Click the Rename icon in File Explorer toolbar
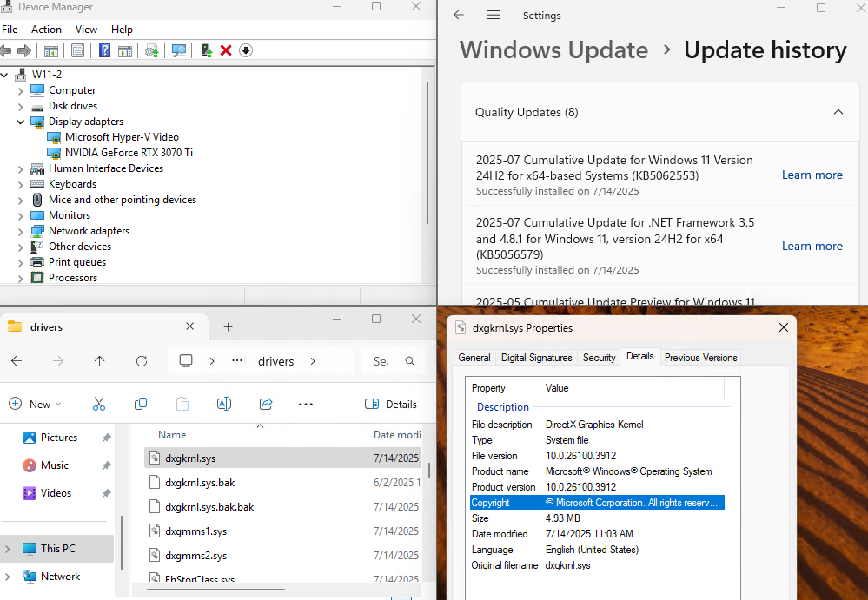The width and height of the screenshot is (868, 600). point(224,405)
